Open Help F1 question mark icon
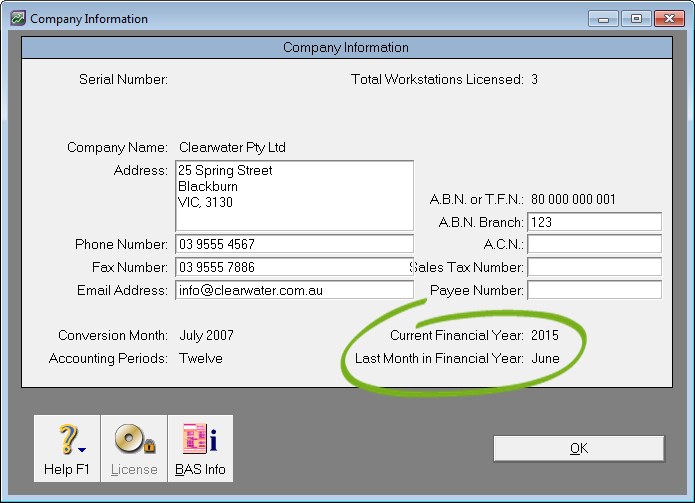This screenshot has height=503, width=695. pyautogui.click(x=64, y=440)
